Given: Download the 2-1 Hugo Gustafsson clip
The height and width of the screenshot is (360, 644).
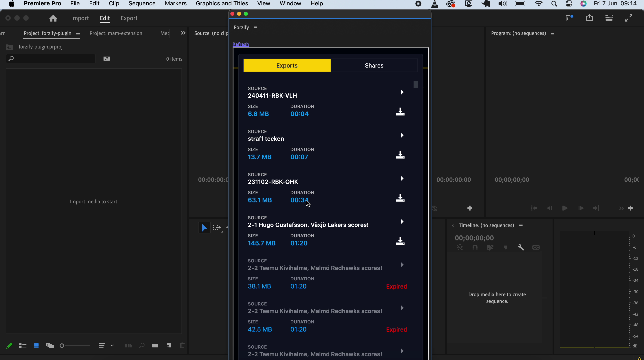Looking at the screenshot, I should pyautogui.click(x=400, y=241).
